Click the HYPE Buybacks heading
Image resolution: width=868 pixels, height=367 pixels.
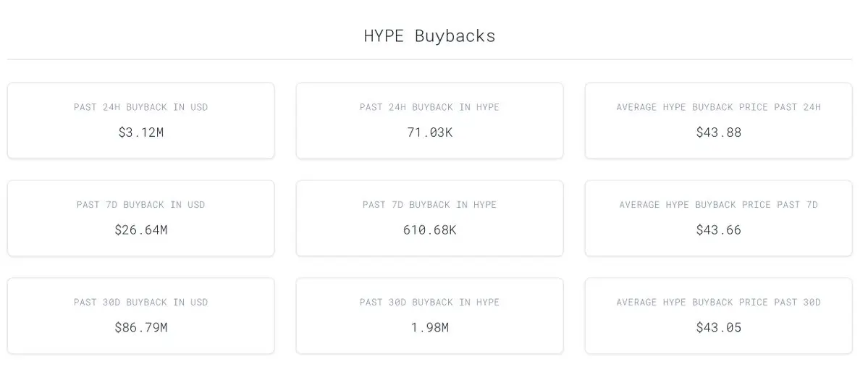[x=429, y=36]
